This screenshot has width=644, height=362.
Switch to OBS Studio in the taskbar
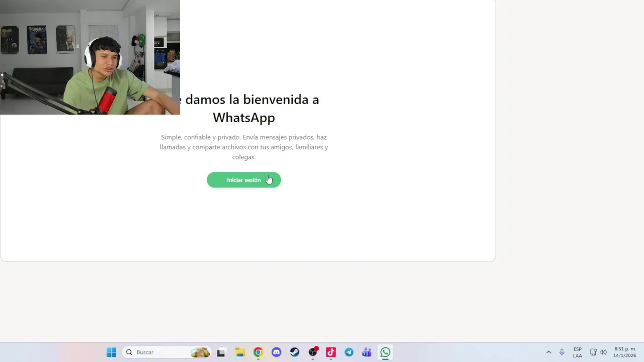(x=313, y=352)
